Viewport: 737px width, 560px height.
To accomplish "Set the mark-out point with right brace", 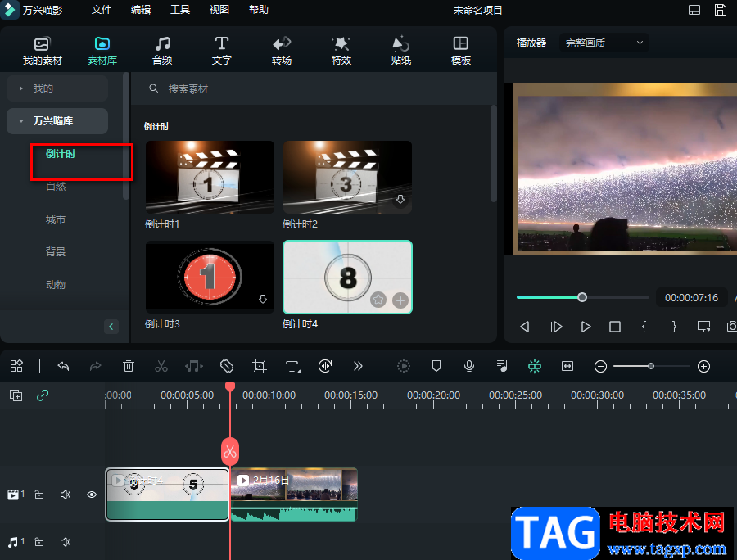I will [x=674, y=327].
